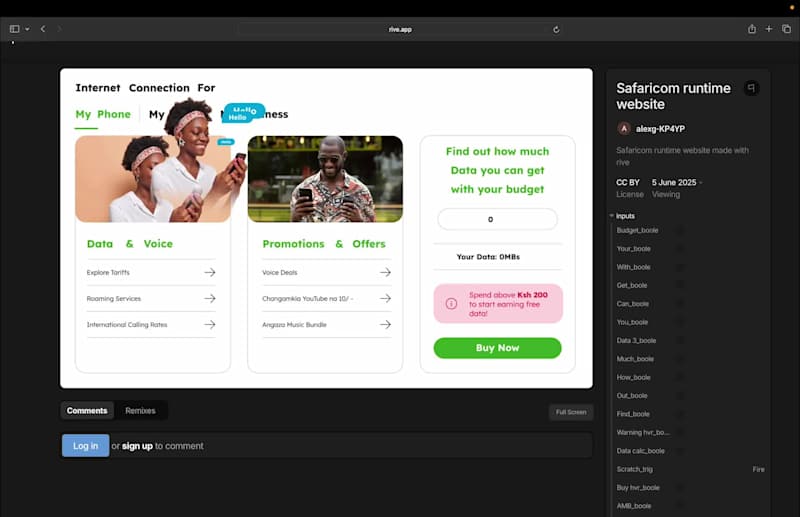Select the My Phone tab

(103, 114)
